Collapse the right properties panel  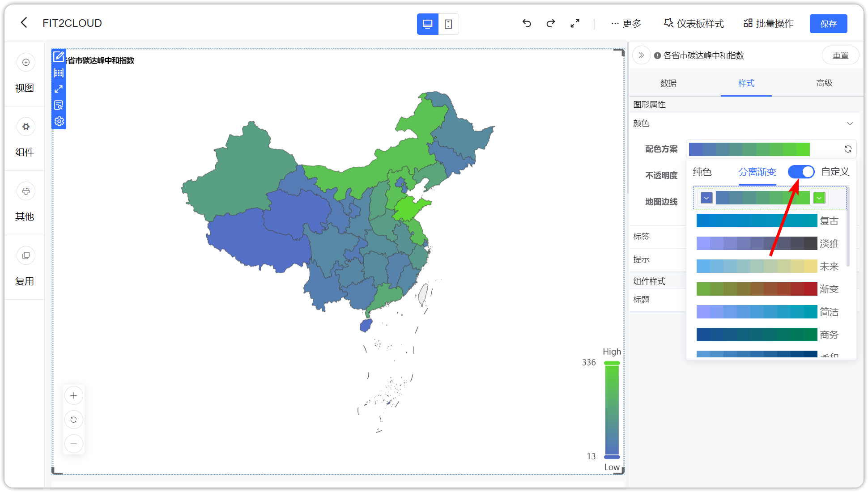pyautogui.click(x=641, y=55)
